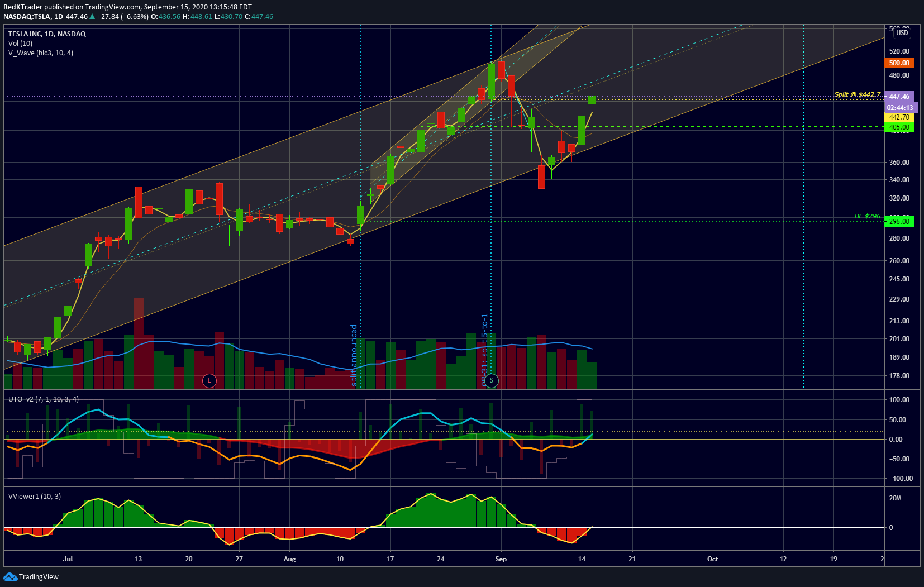
Task: Click the 'UTO_v2 (7, 1, 10, 3, 4)' indicator legend
Action: [x=43, y=399]
